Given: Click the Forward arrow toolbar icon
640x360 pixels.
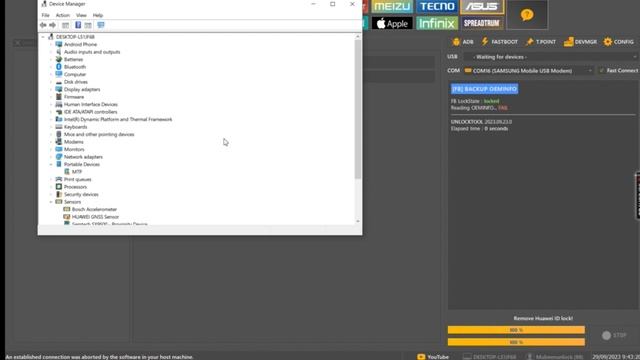Looking at the screenshot, I should click(53, 25).
